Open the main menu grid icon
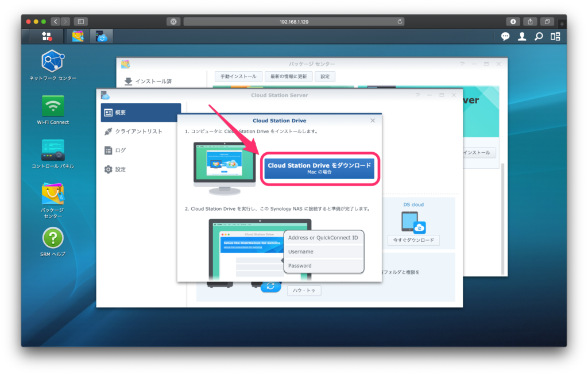The width and height of the screenshot is (588, 375). [47, 37]
